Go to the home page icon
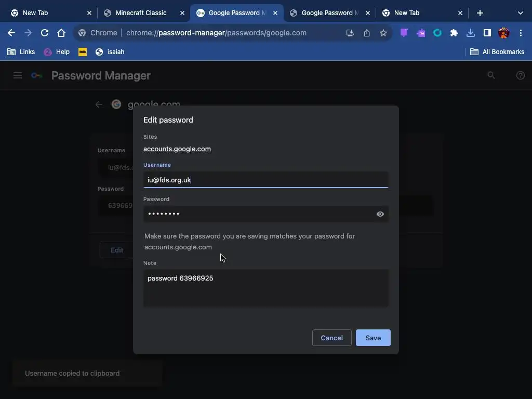 coord(61,33)
